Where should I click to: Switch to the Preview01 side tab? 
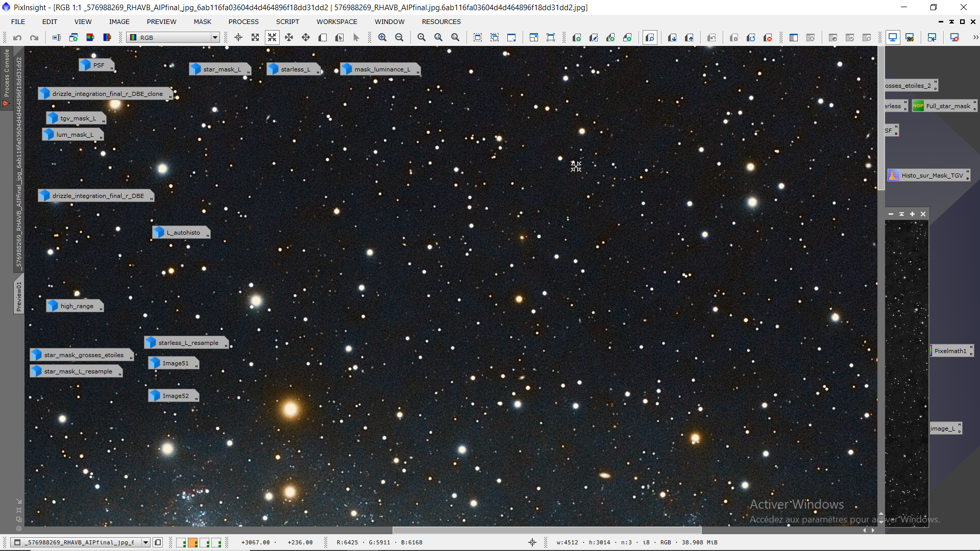click(x=19, y=296)
